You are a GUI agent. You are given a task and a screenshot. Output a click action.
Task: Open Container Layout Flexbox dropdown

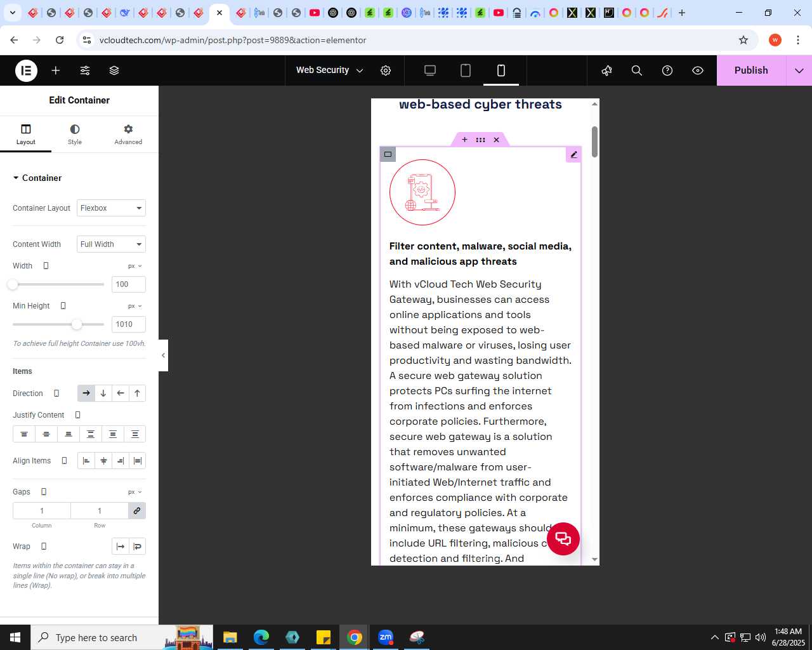tap(111, 208)
